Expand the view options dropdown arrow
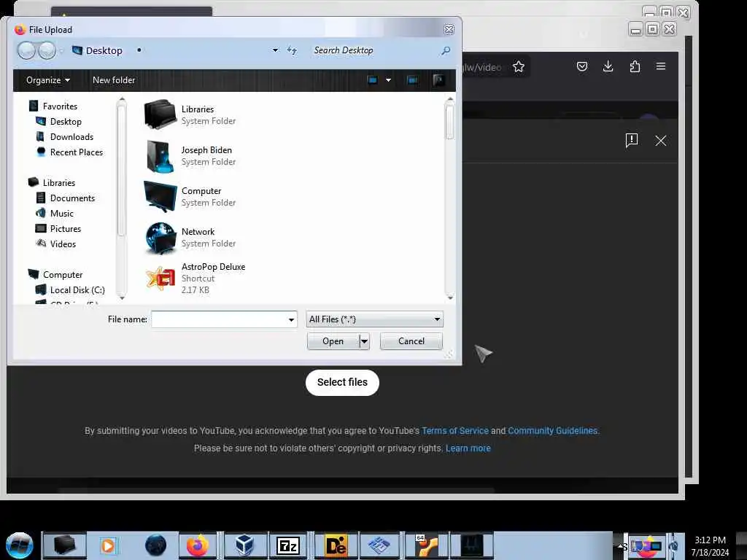The height and width of the screenshot is (560, 747). pyautogui.click(x=388, y=80)
